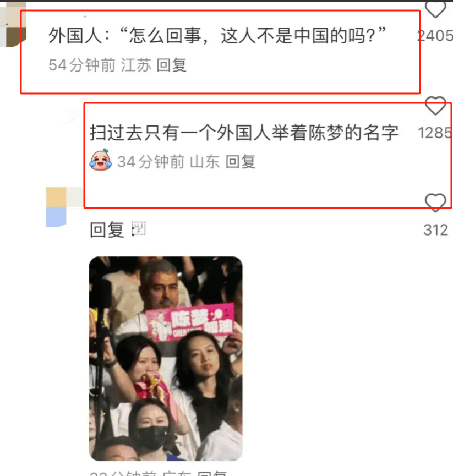This screenshot has height=476, width=453.
Task: Like the top comment showing 2405
Action: pyautogui.click(x=435, y=9)
